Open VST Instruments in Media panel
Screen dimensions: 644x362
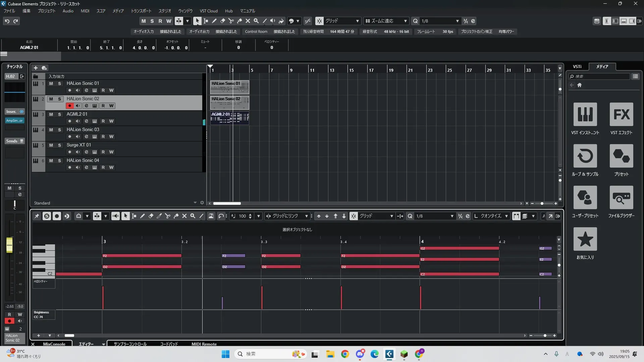[585, 114]
